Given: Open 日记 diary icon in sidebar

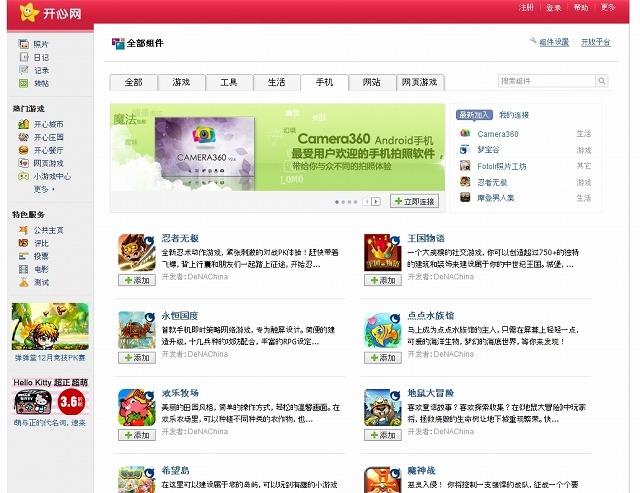Looking at the screenshot, I should pos(24,57).
